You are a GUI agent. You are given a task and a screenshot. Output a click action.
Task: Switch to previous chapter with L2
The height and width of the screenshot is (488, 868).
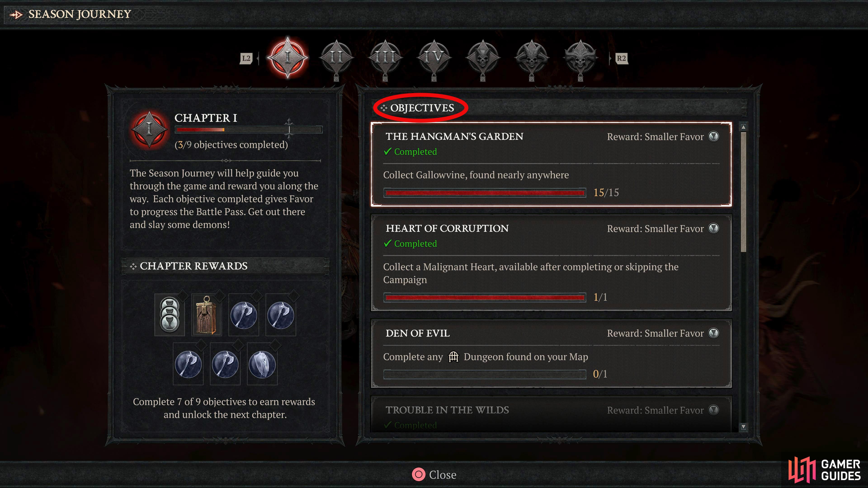[x=246, y=58]
